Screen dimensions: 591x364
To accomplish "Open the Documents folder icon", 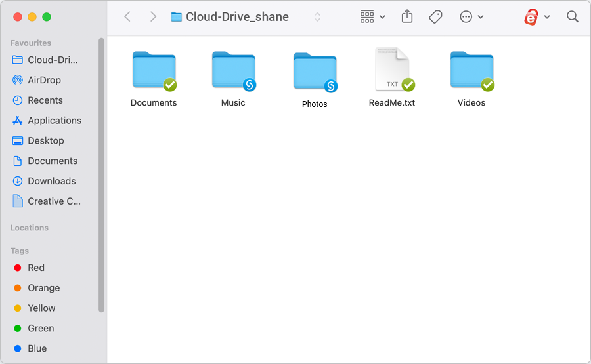I will (x=154, y=70).
